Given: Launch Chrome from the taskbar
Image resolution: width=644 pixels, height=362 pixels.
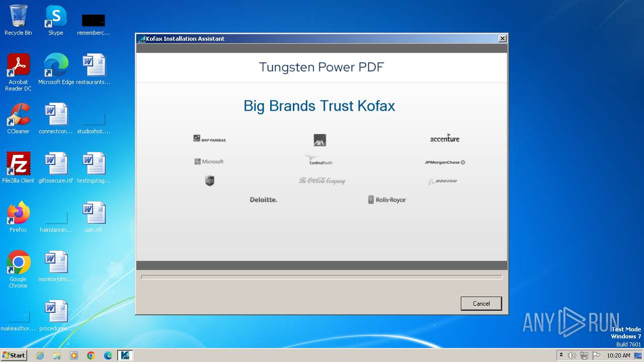Looking at the screenshot, I should (91, 355).
